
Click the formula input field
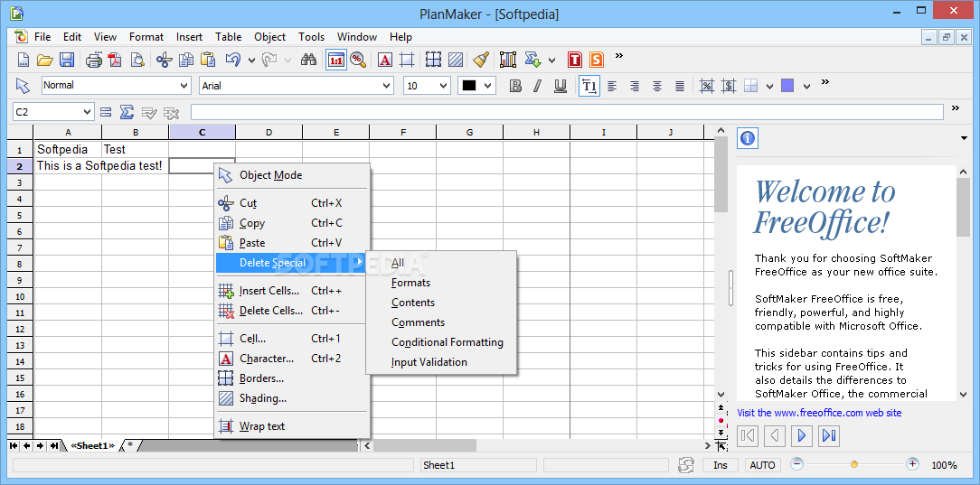pos(567,112)
